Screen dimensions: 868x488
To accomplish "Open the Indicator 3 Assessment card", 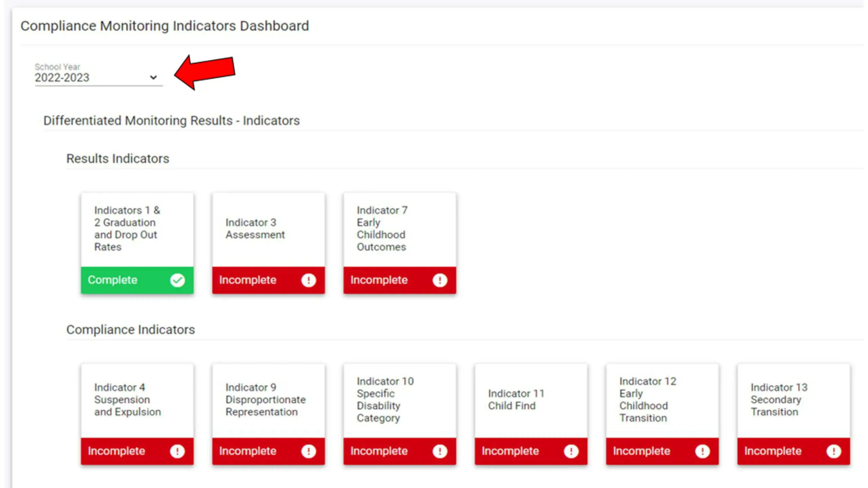I will pos(269,243).
